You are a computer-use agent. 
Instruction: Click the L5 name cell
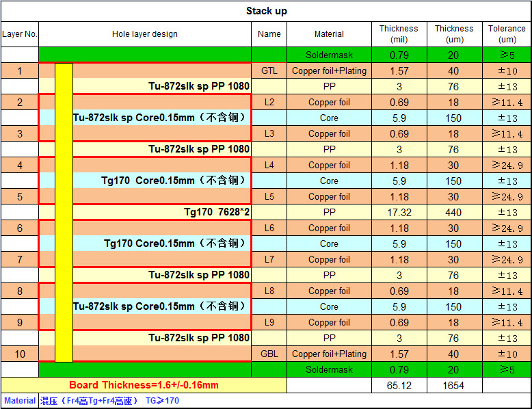pos(269,196)
